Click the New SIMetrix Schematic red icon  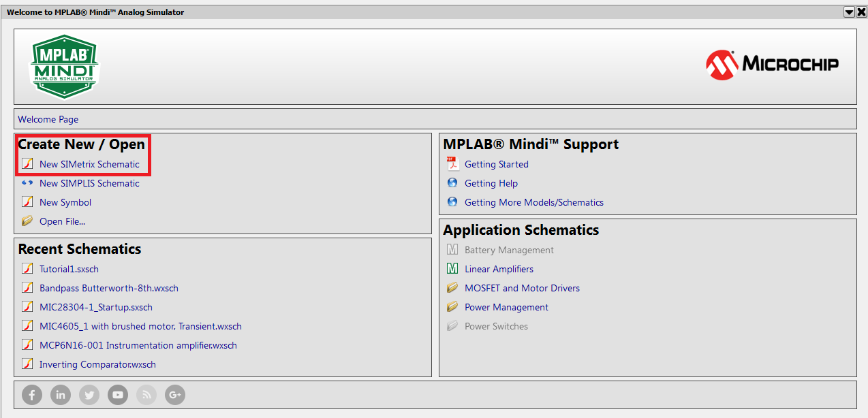coord(27,163)
